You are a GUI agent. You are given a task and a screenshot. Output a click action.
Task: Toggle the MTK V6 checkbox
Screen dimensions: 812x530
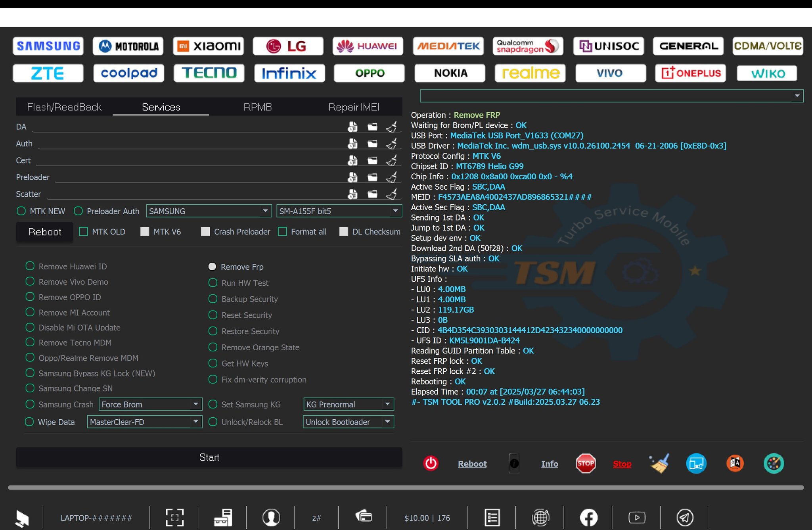click(x=145, y=232)
